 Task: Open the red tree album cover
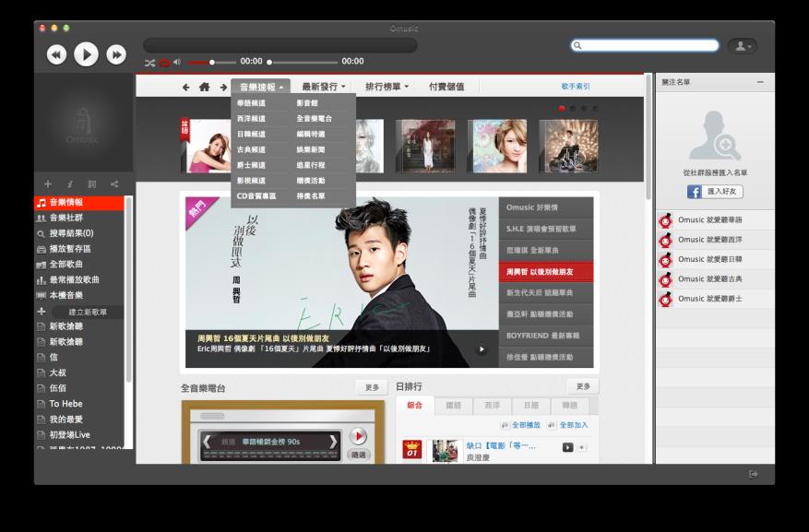tap(425, 146)
